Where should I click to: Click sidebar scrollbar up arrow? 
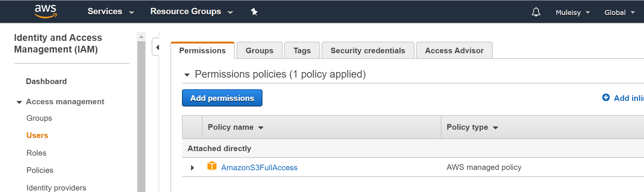coord(141,37)
